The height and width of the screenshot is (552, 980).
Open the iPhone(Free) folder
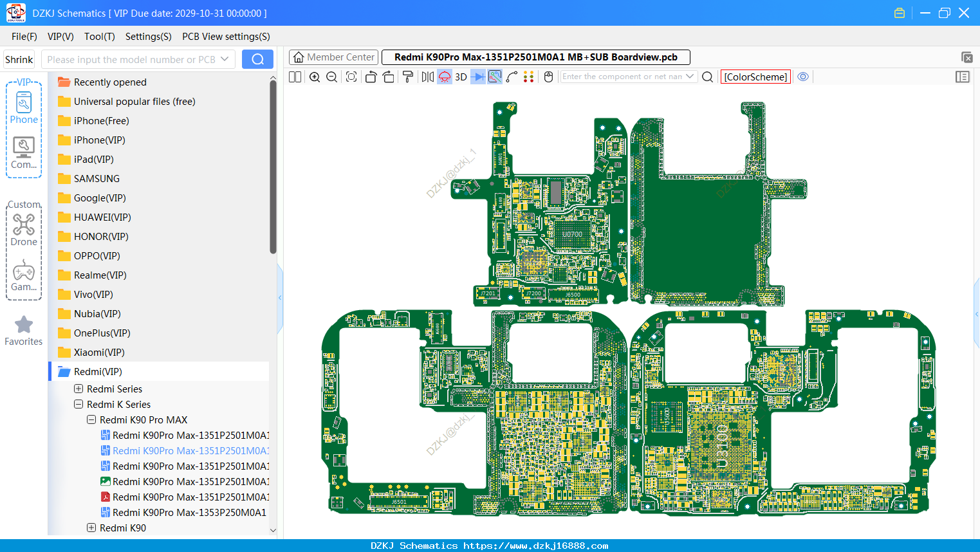pos(101,120)
